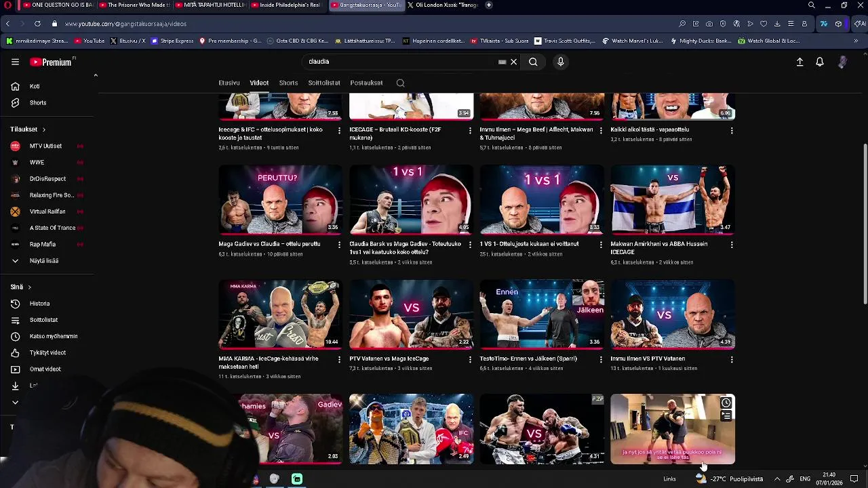Image resolution: width=868 pixels, height=488 pixels.
Task: Open options for 'PTV Vatanen vs Maga IceCage'
Action: pos(470,359)
